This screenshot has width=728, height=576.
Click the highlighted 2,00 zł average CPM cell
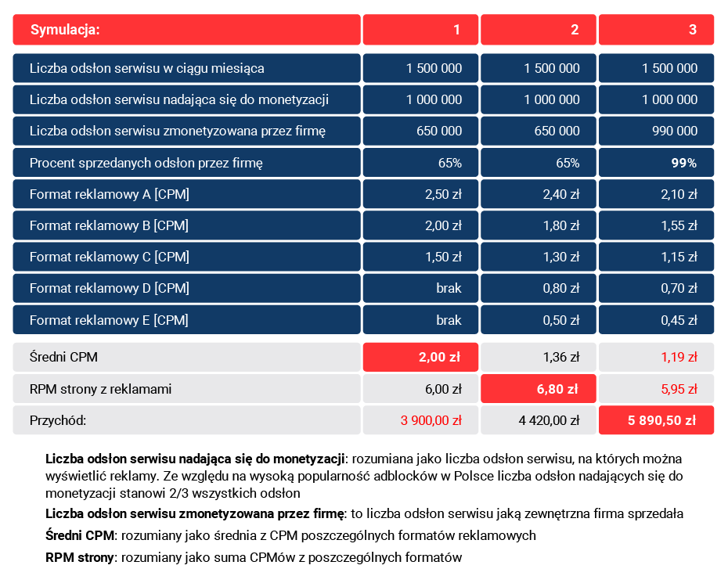point(420,358)
